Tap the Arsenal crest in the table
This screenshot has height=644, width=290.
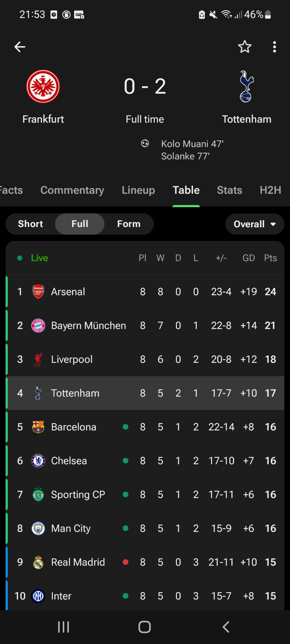click(x=38, y=292)
